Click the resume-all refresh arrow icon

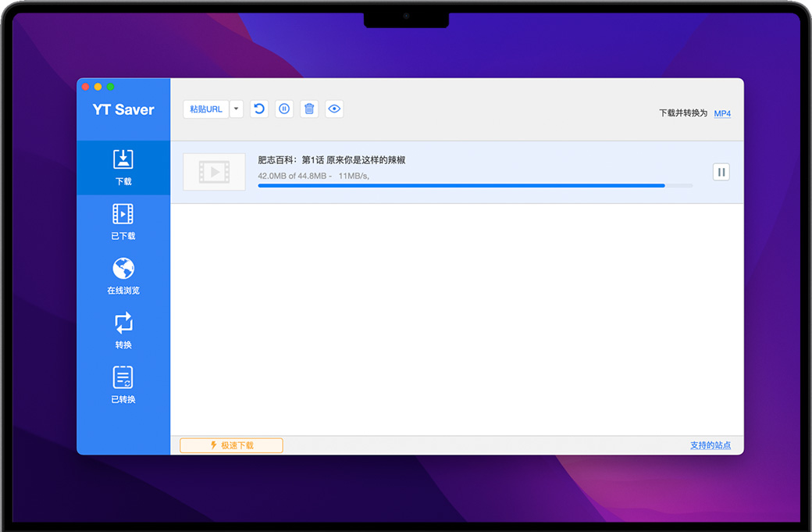[259, 109]
